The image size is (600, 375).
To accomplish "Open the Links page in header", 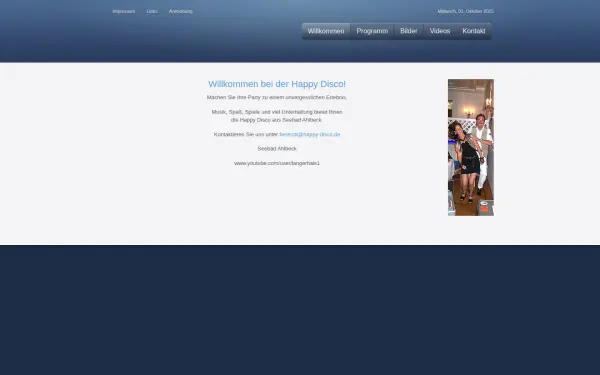I will (152, 11).
